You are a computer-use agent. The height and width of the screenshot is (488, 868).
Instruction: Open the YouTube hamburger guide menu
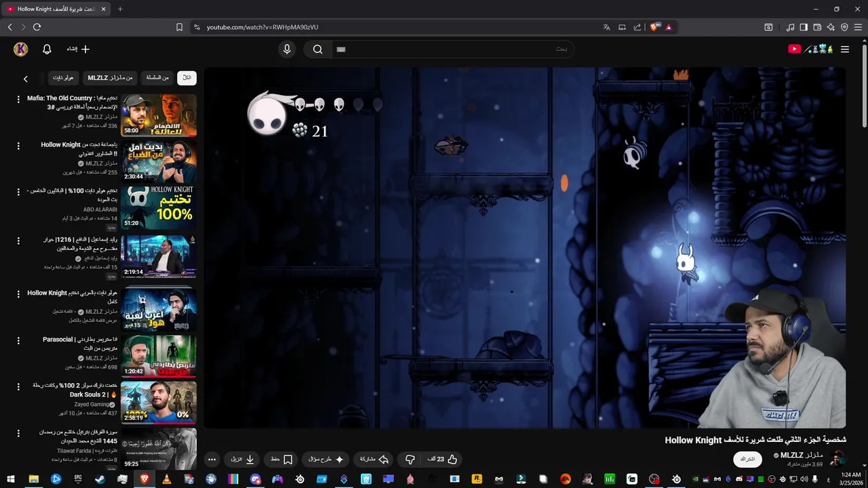pyautogui.click(x=845, y=49)
